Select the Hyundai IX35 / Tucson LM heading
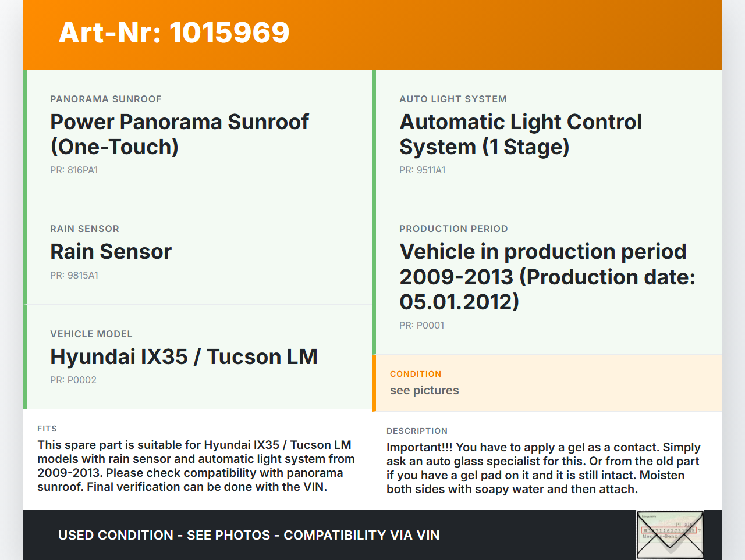This screenshot has height=560, width=745. tap(184, 357)
